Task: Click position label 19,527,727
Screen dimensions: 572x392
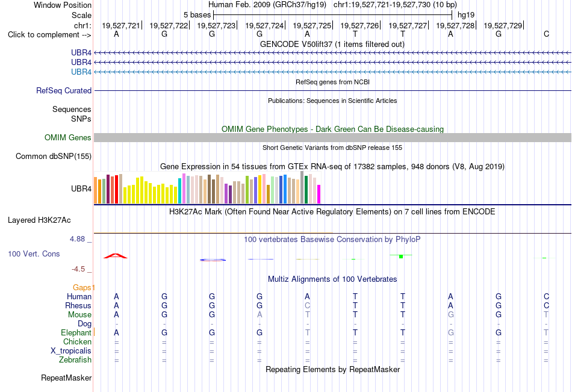Action: point(408,25)
